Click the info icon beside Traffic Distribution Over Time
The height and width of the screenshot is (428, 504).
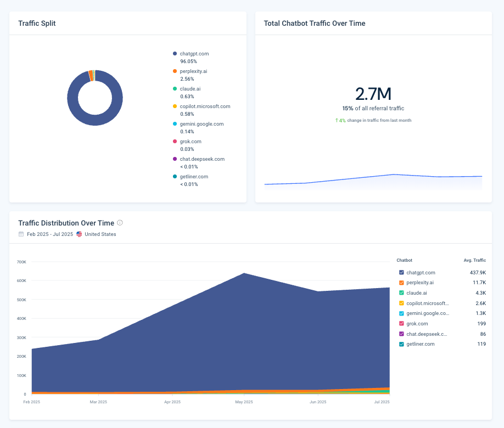(x=120, y=223)
